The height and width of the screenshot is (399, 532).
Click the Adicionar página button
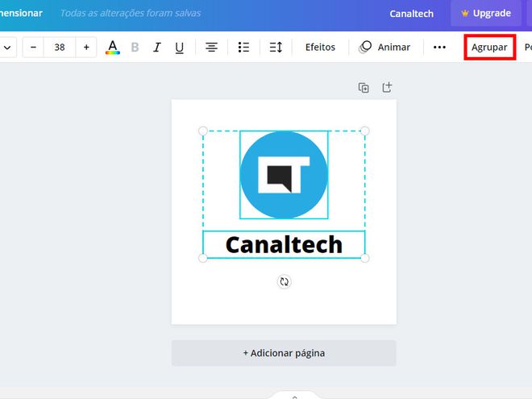pos(284,353)
